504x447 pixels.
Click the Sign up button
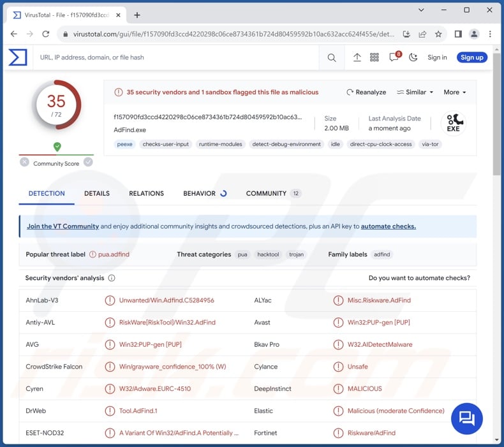[472, 57]
